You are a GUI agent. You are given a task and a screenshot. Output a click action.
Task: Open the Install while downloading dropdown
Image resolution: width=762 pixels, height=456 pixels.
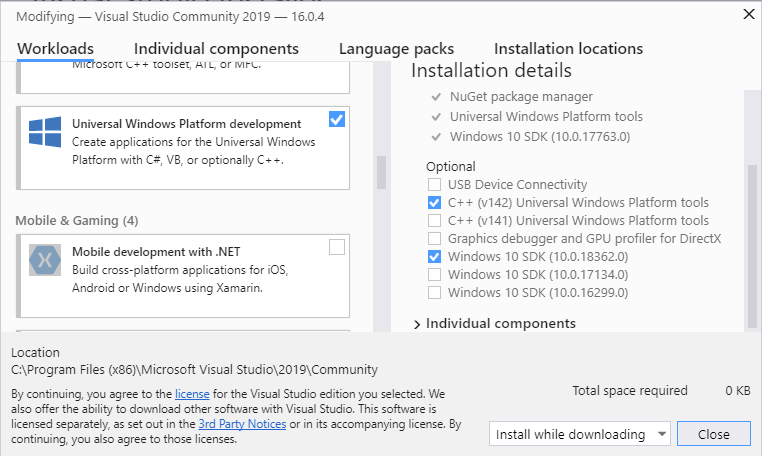coord(579,434)
